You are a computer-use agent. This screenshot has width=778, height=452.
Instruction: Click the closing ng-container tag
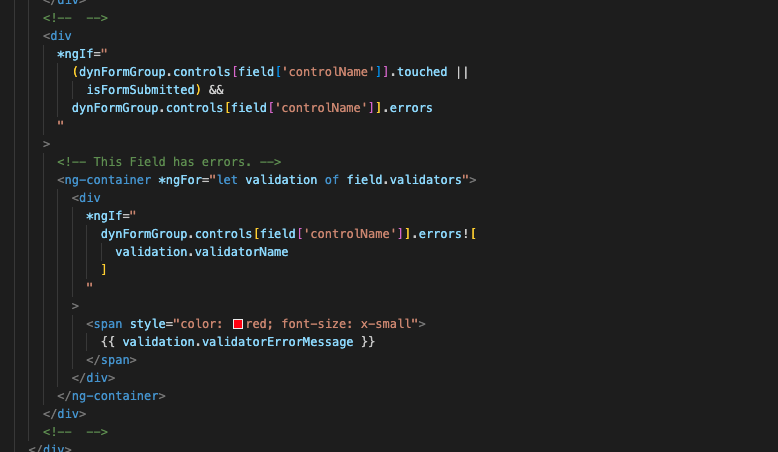click(111, 396)
